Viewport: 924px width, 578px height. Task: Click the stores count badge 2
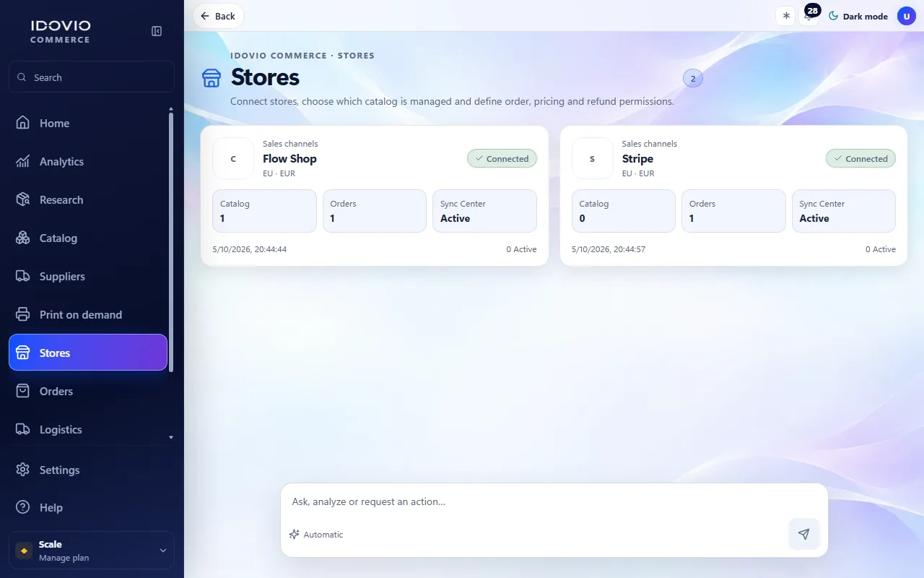coord(692,79)
